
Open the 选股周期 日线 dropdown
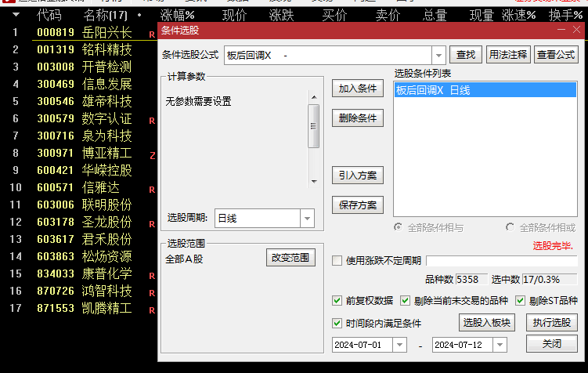tap(307, 219)
